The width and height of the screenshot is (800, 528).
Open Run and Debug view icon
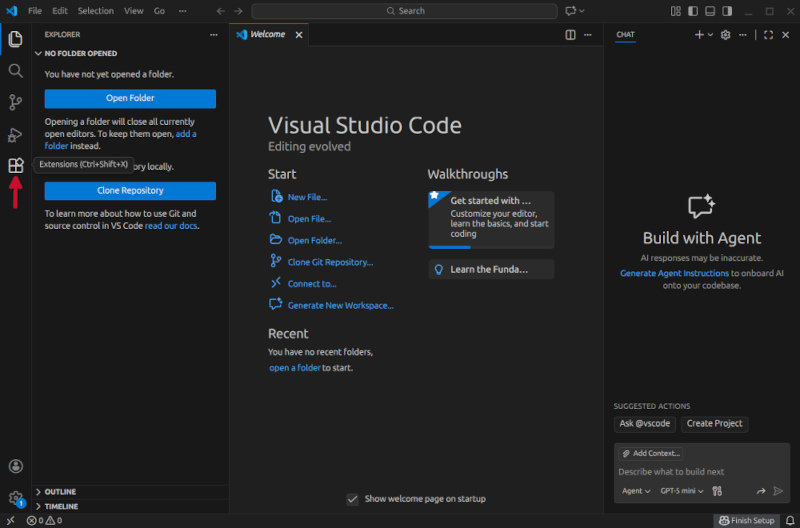[x=15, y=134]
